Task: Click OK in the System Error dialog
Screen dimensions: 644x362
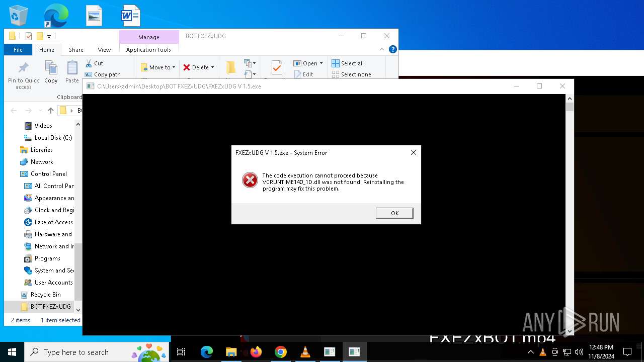Action: [x=394, y=213]
